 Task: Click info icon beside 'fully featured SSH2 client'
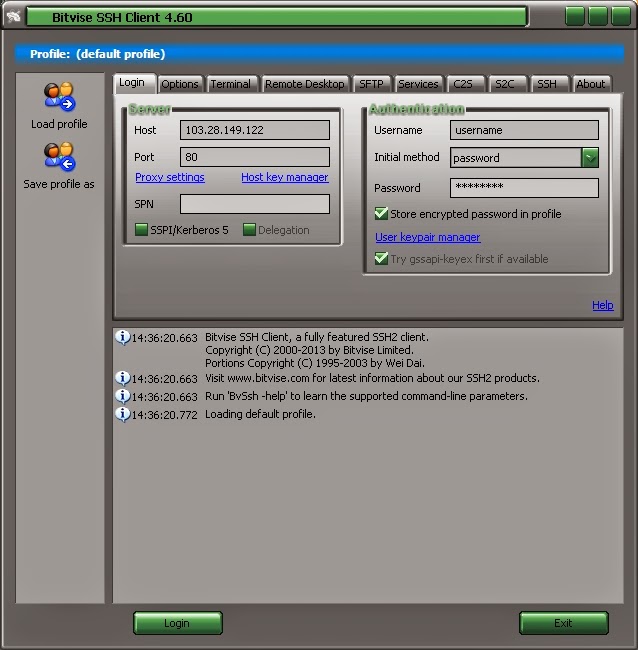(122, 337)
